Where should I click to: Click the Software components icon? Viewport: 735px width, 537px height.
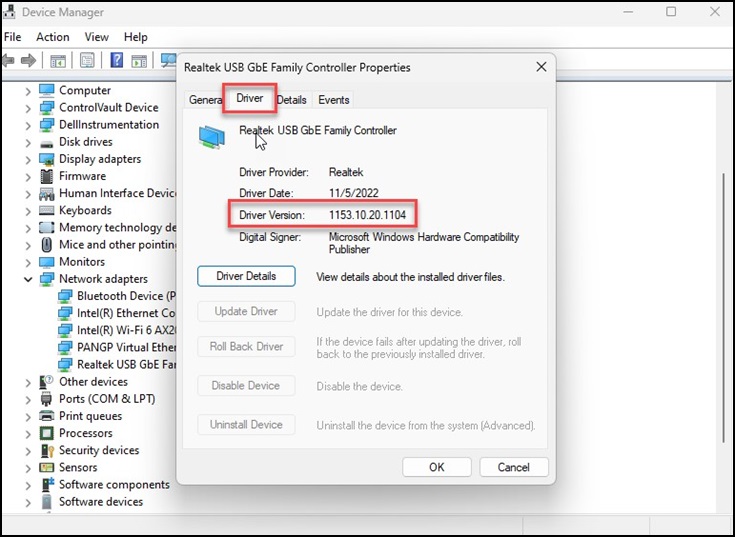(x=47, y=485)
